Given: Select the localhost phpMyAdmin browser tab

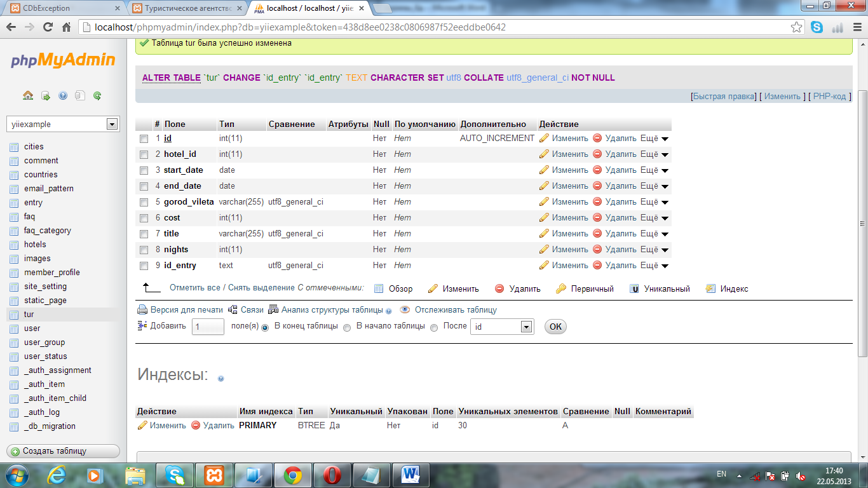Looking at the screenshot, I should [x=309, y=8].
